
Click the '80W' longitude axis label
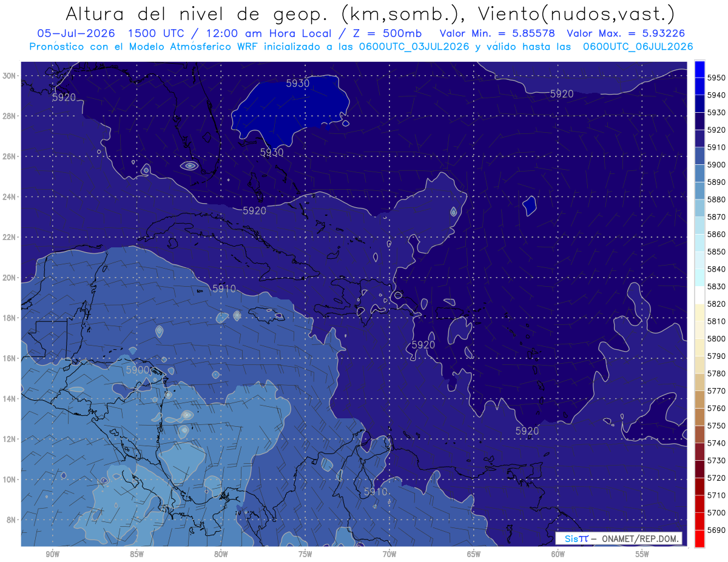(221, 554)
